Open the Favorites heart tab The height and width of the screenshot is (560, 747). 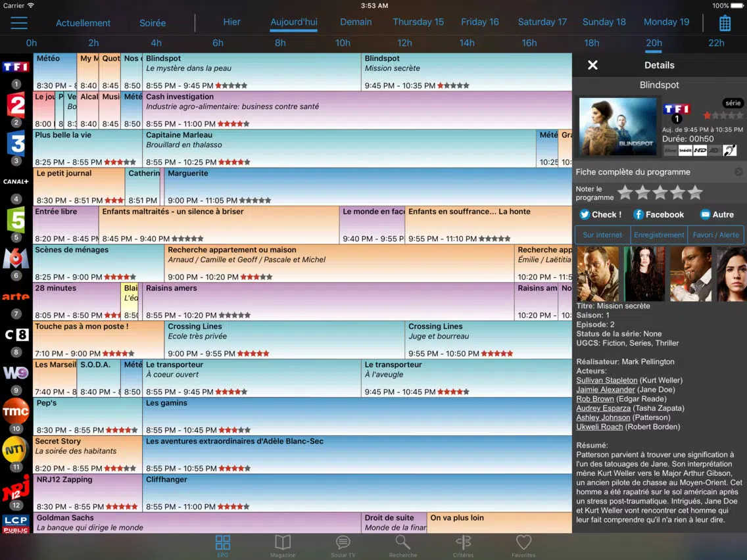click(x=523, y=546)
